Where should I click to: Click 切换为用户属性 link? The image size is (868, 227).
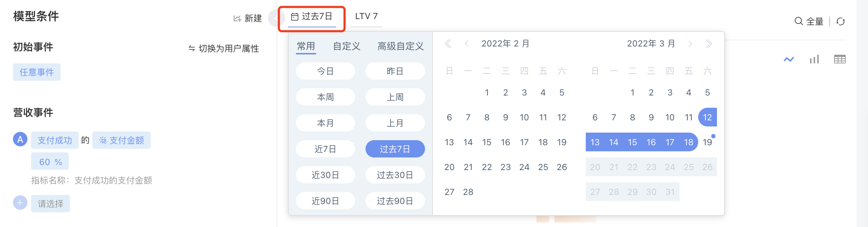pyautogui.click(x=223, y=48)
